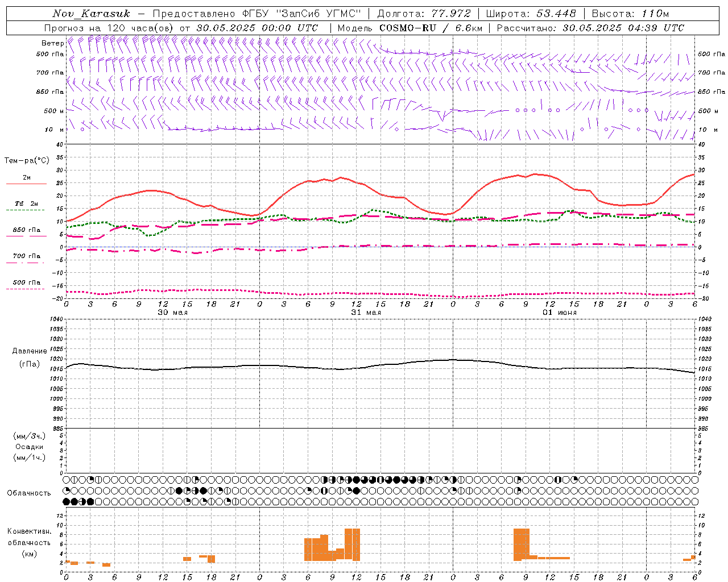Click the dotted '500 гПа' temperature legend line
Image resolution: width=728 pixels, height=582 pixels.
25,289
